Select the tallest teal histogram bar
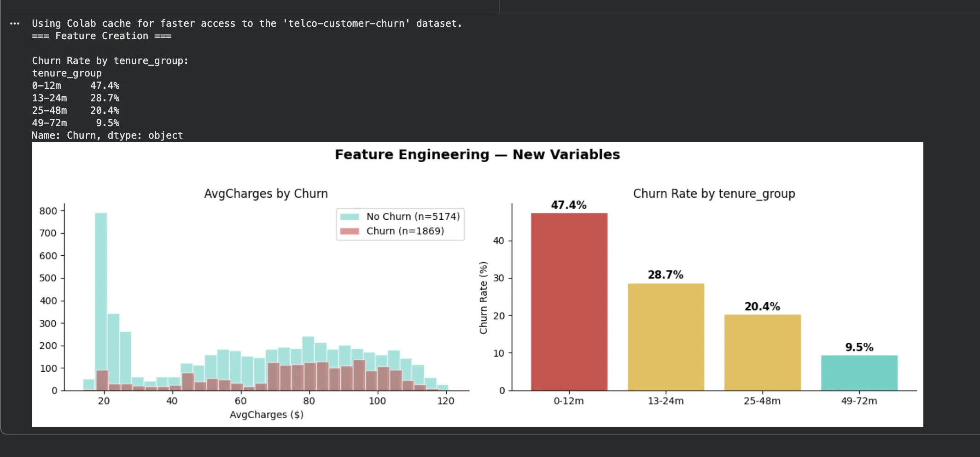 [101, 299]
